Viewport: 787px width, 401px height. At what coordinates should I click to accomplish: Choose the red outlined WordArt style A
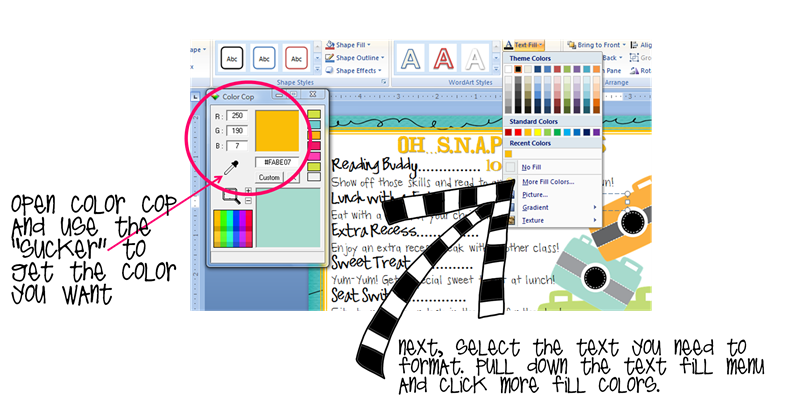tap(443, 59)
